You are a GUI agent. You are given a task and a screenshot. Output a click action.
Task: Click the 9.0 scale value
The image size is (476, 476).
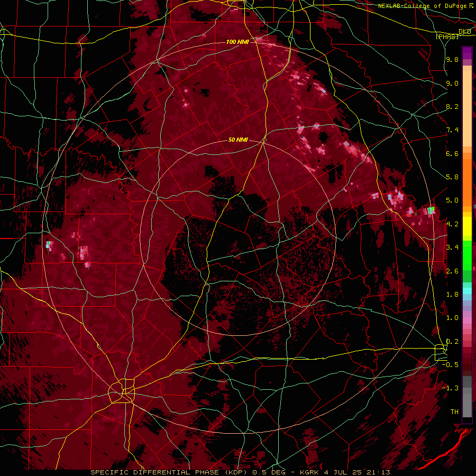pos(452,83)
